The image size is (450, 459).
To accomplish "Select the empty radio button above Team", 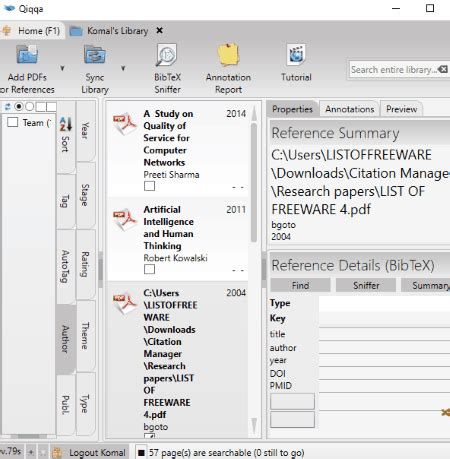I will [30, 107].
